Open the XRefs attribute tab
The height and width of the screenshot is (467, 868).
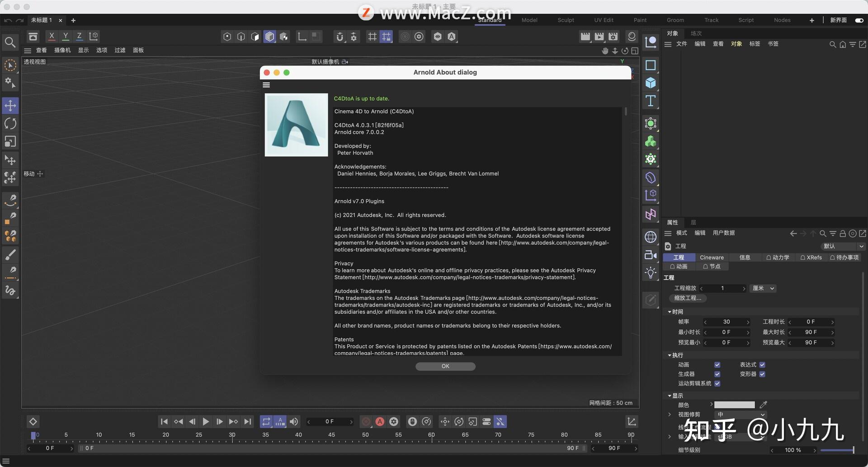(811, 257)
